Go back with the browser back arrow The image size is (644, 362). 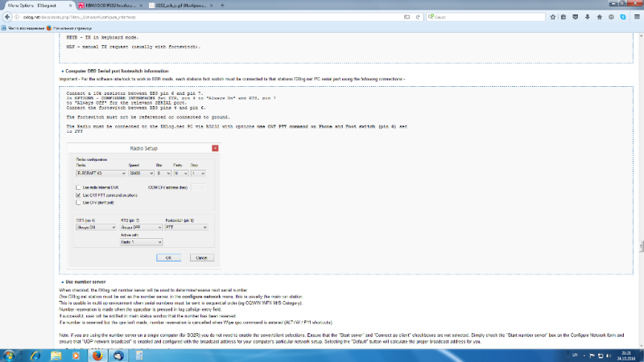pos(7,17)
